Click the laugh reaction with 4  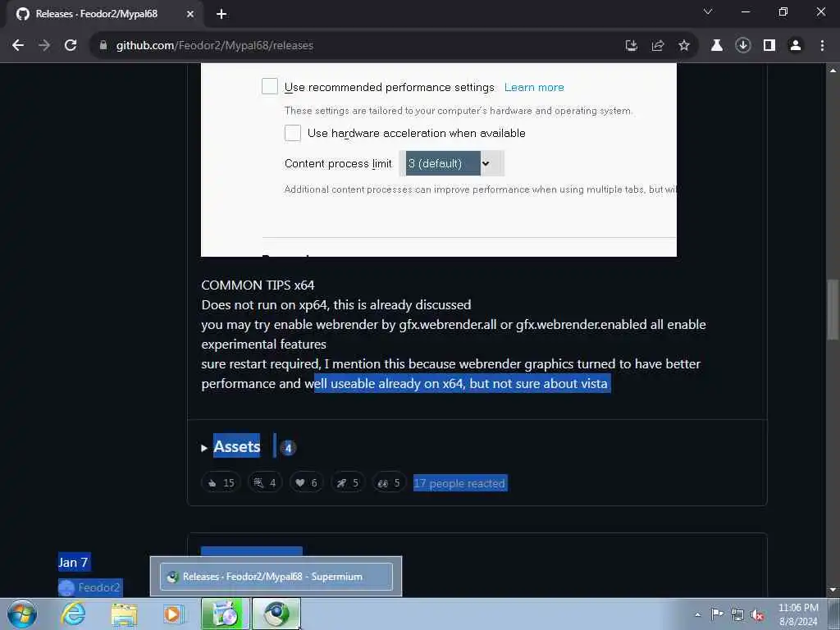pos(265,483)
